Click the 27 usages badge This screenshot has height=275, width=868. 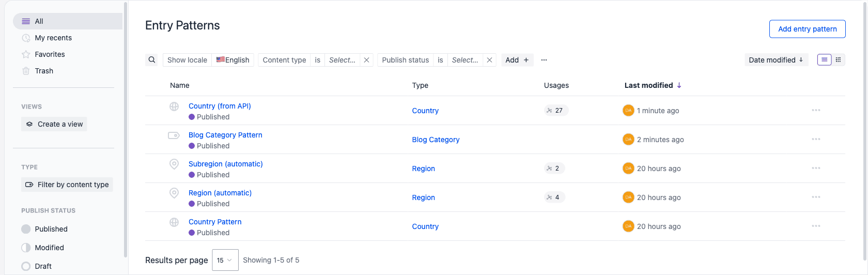556,110
